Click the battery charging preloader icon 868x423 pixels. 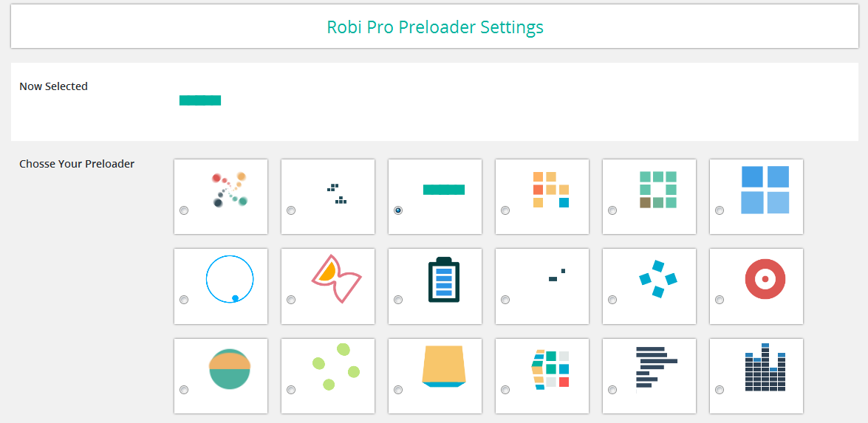[444, 280]
